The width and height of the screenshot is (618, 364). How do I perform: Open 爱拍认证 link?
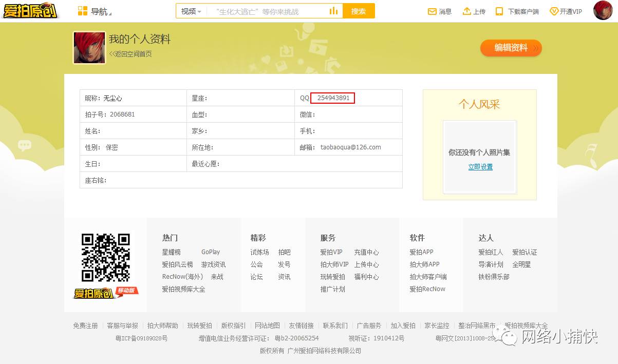525,252
